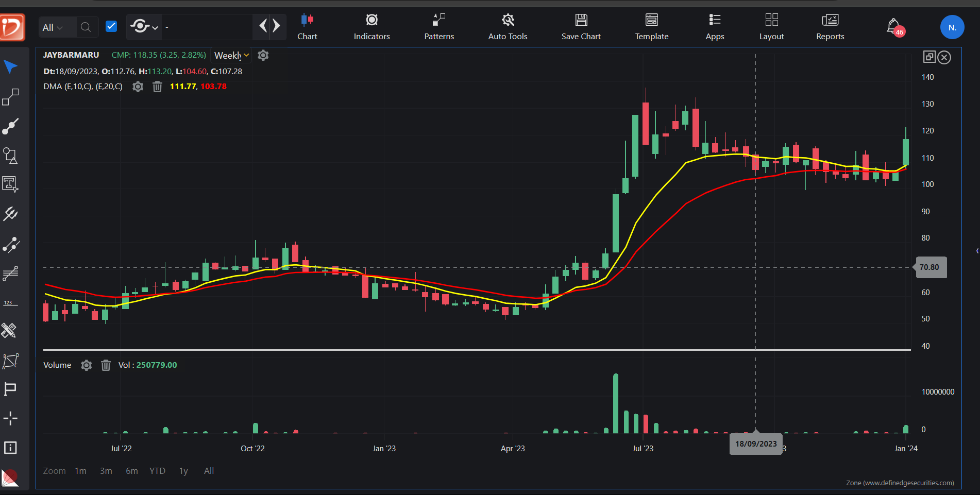Screen dimensions: 980x495
Task: Set zoom to YTD
Action: pyautogui.click(x=157, y=471)
